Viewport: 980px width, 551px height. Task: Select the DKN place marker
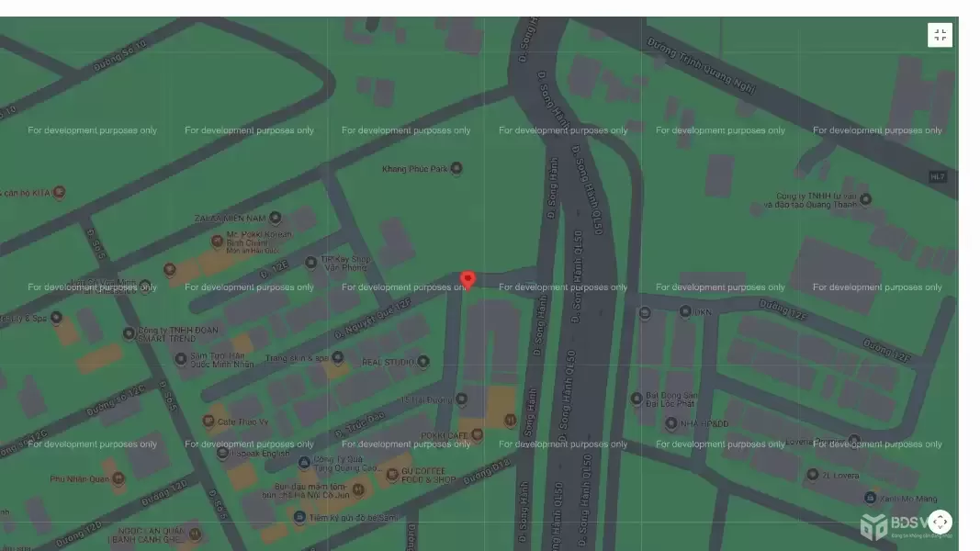[x=685, y=311]
